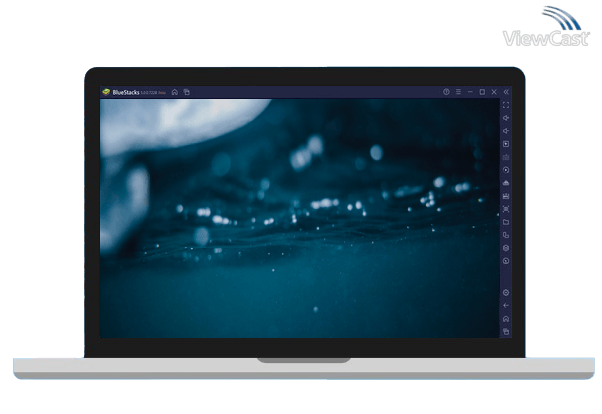Click the tabs icon beside title bar home

click(186, 92)
